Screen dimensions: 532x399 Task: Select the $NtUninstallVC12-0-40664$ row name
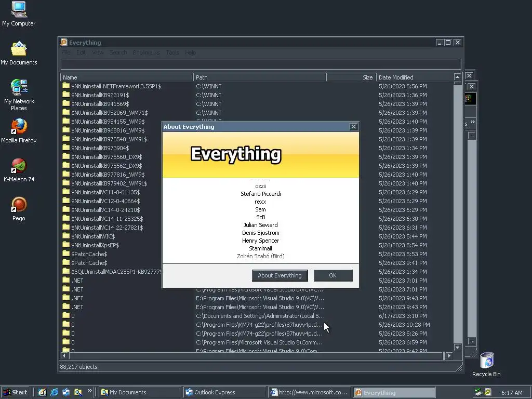coord(105,201)
